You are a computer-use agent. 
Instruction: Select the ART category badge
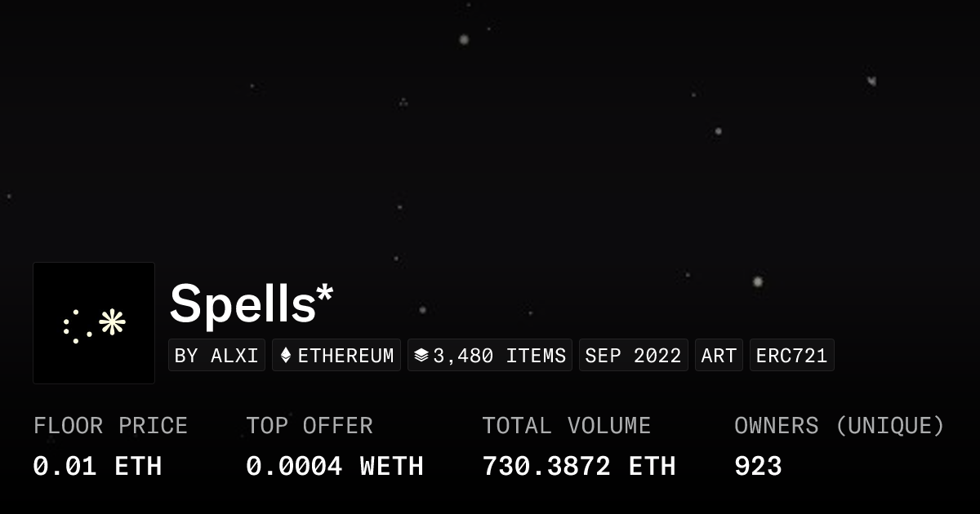pyautogui.click(x=719, y=356)
